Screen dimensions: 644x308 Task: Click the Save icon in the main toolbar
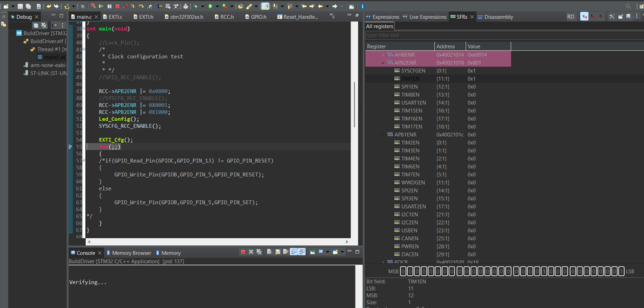(20, 6)
